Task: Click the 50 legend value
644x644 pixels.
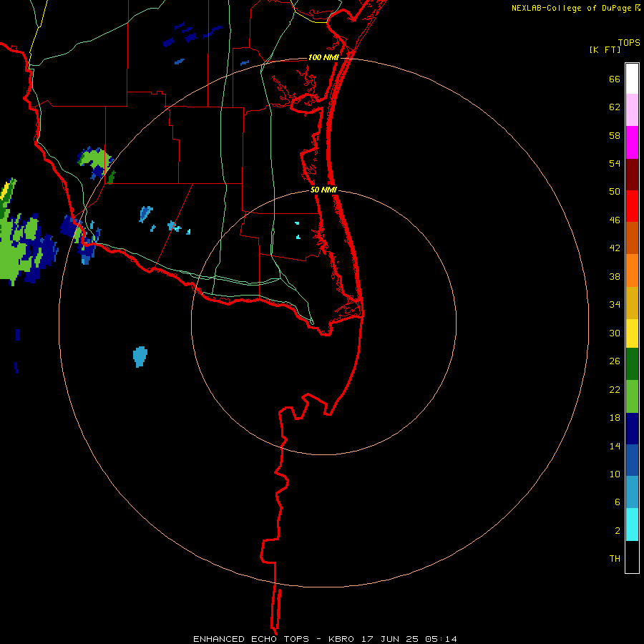Action: pyautogui.click(x=615, y=191)
